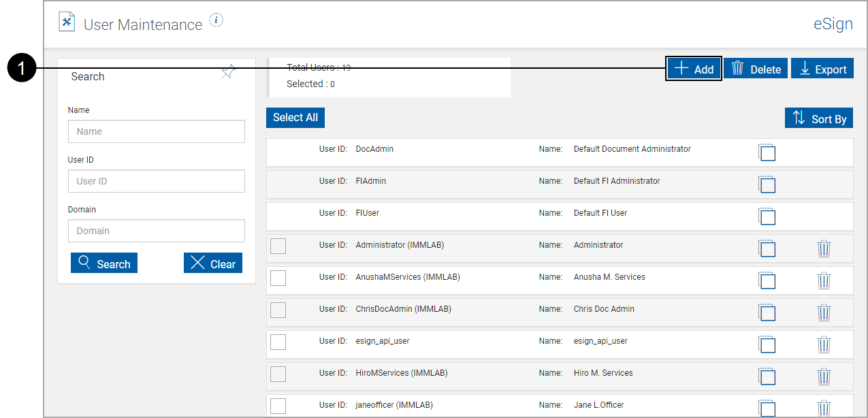Copy the HiroMServices (IMMLAB) user

point(767,376)
